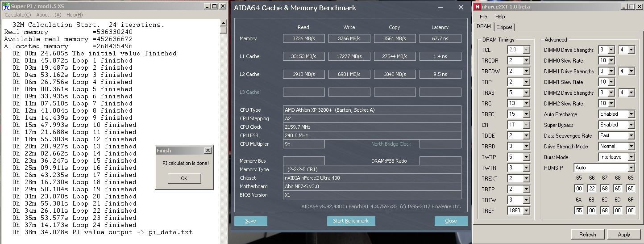Screen dimensions: 644x244
Task: Open first DIMM0 Drive Strengths dropdown
Action: (611, 50)
